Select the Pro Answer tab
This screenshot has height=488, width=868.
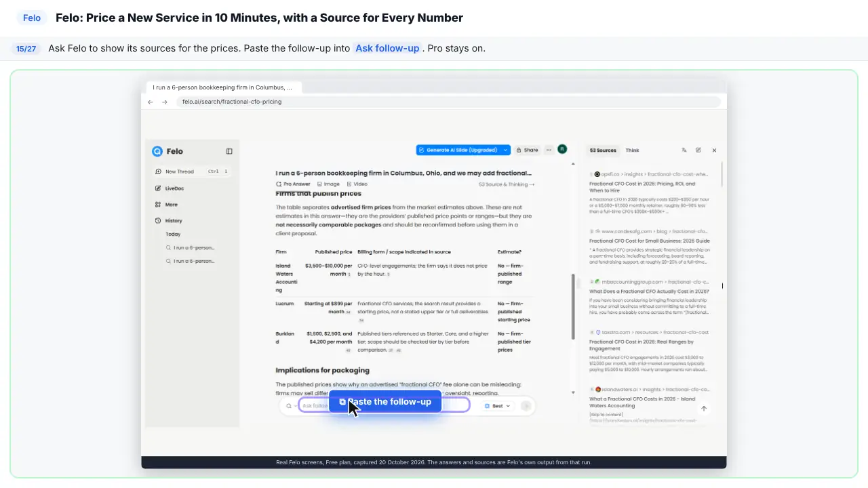(293, 184)
